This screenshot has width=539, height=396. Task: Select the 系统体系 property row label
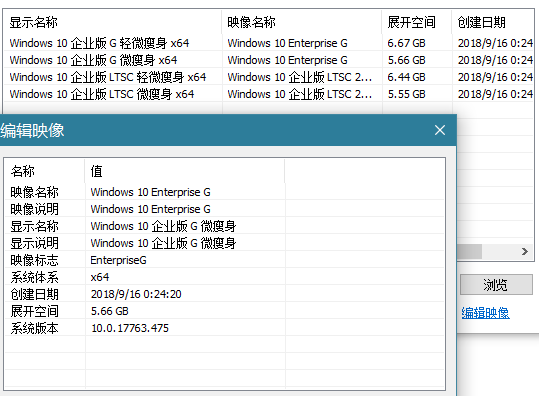point(34,277)
